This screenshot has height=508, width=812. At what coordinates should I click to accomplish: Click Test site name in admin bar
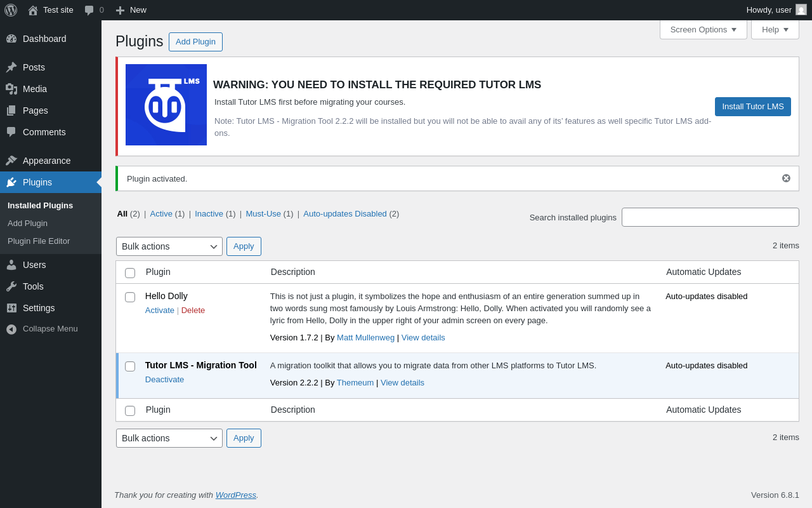pyautogui.click(x=58, y=10)
